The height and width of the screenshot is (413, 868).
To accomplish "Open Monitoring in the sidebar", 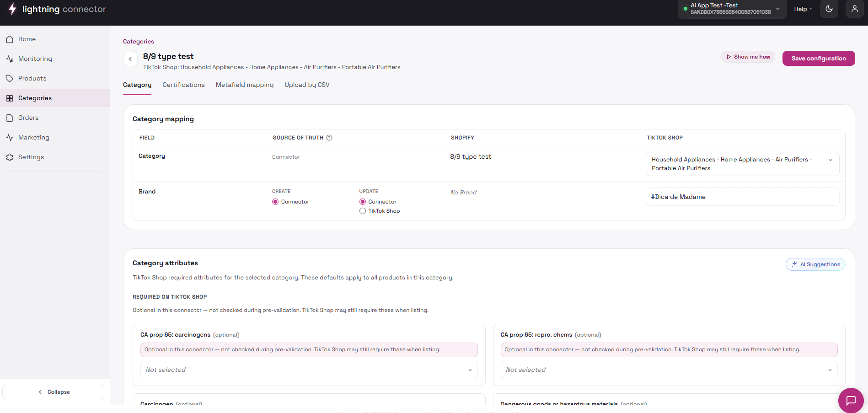I will 35,59.
